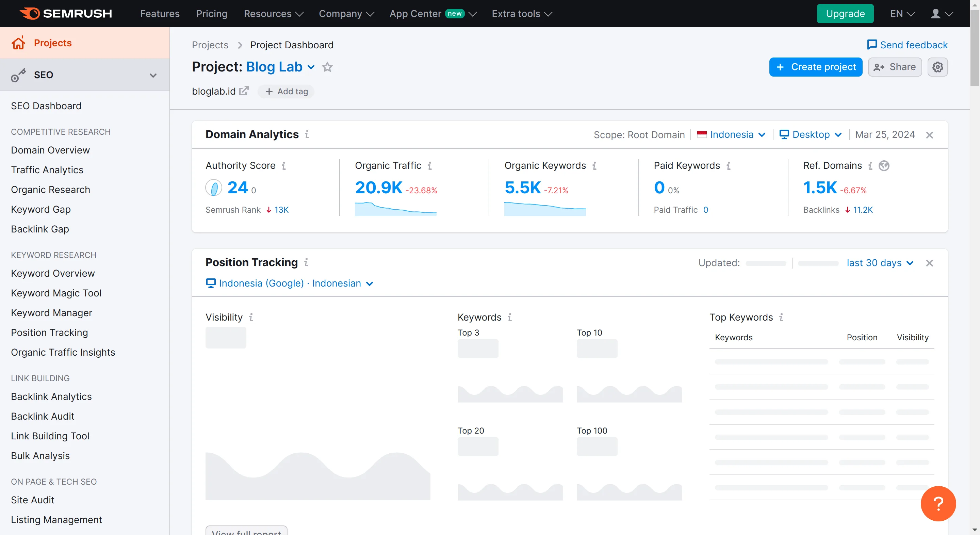Image resolution: width=980 pixels, height=535 pixels.
Task: Click the Position Tracking info icon
Action: pos(306,262)
